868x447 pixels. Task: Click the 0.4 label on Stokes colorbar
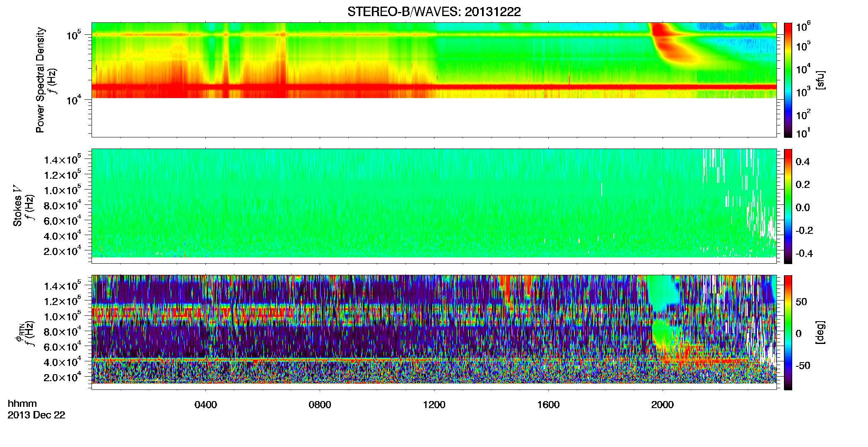[x=803, y=162]
